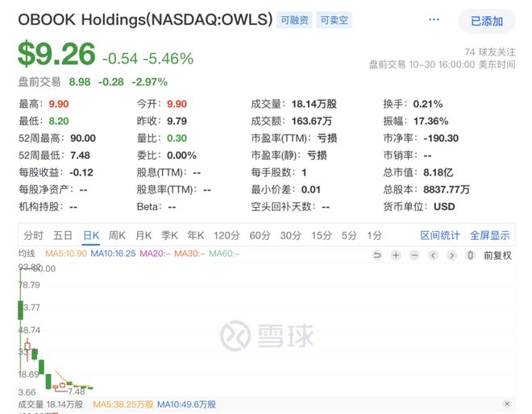Close the volume panel with x icon

tap(507, 404)
